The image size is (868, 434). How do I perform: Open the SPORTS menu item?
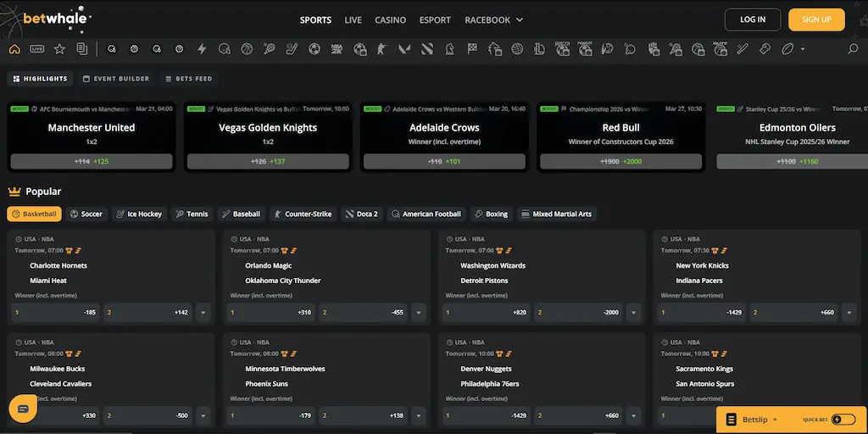315,20
